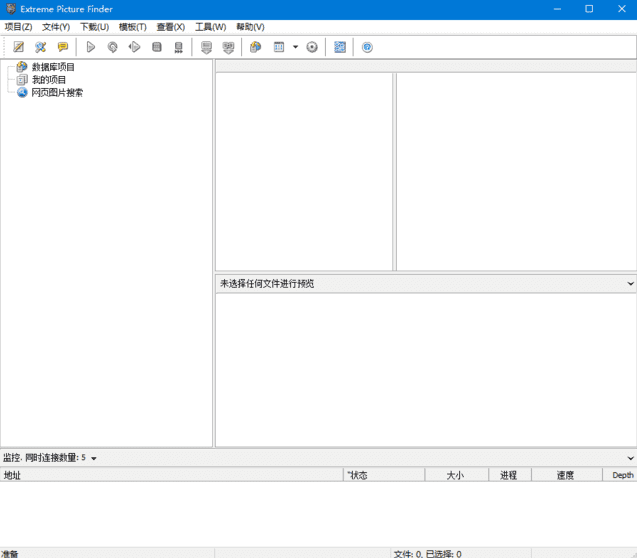
Task: Click the web picture search globe icon
Action: point(22,92)
